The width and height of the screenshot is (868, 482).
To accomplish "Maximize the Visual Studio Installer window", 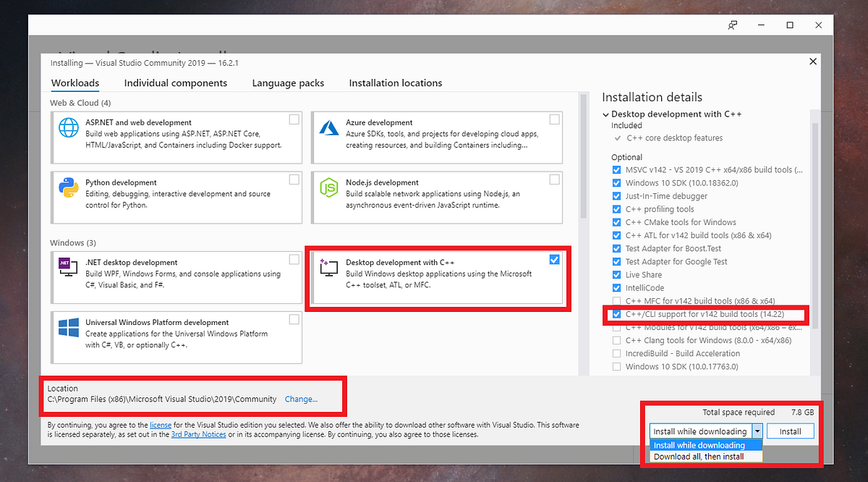I will pyautogui.click(x=790, y=25).
